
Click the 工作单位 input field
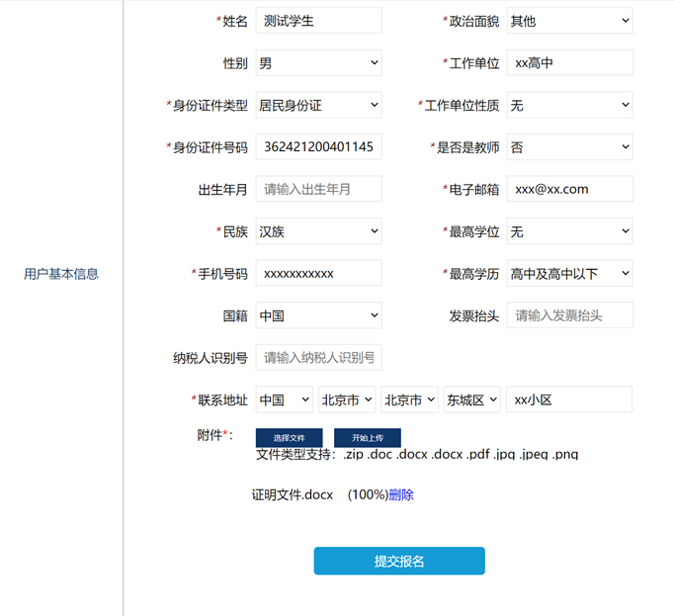pyautogui.click(x=569, y=63)
